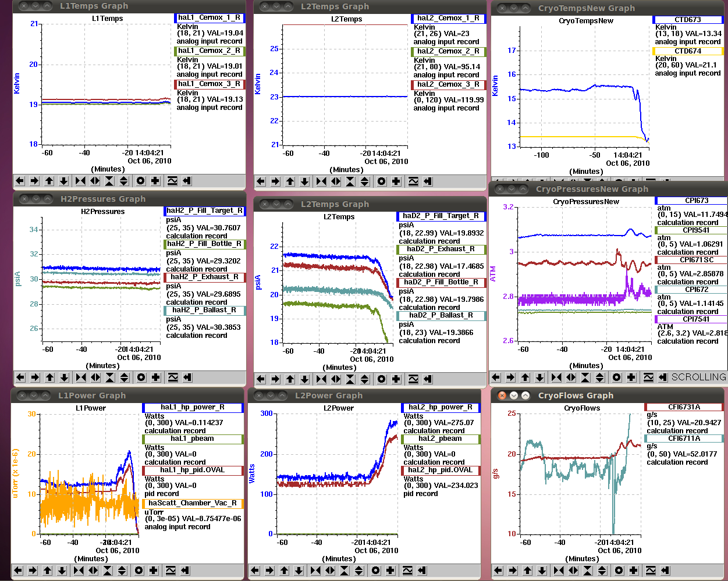
Task: Click horizontal zoom-out in the haL2 Cernox L2Temps window
Action: [335, 181]
